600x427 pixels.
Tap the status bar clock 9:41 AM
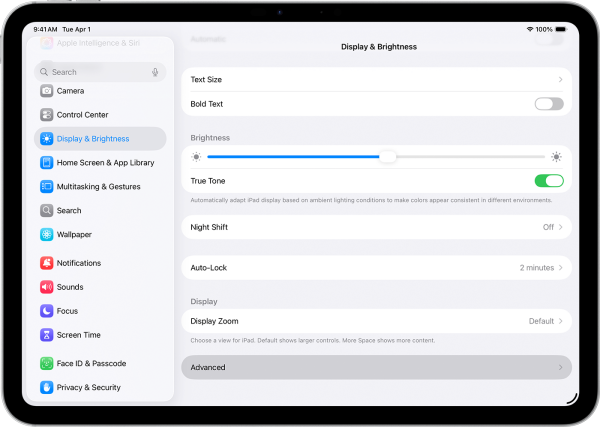coord(45,29)
